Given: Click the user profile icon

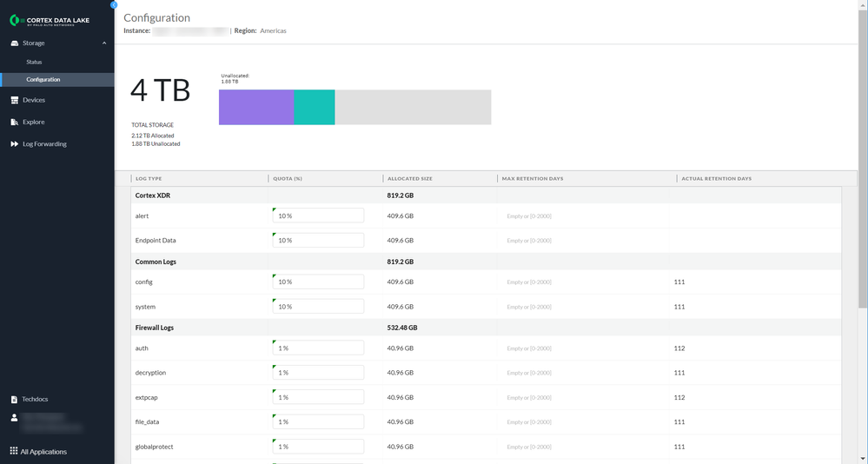Looking at the screenshot, I should (x=14, y=418).
